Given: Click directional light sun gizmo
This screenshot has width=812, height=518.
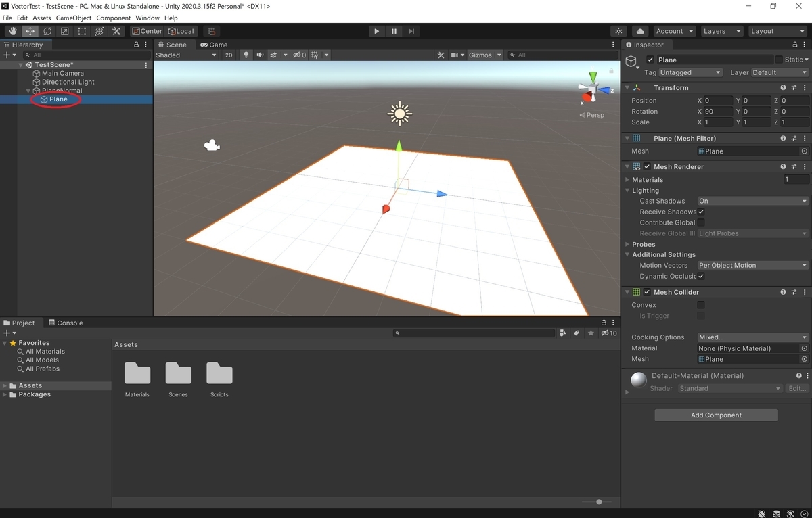Looking at the screenshot, I should point(400,114).
